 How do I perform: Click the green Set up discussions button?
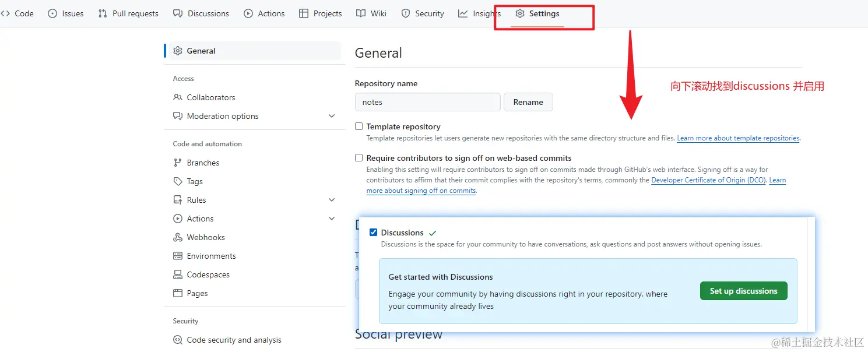point(743,291)
